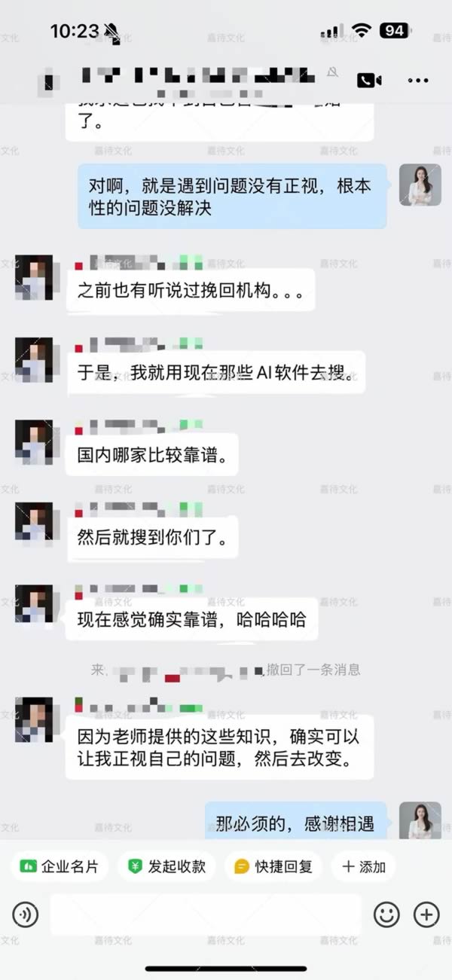Tap the 添加 add shortcut
Viewport: 452px width, 980px height.
(x=364, y=866)
